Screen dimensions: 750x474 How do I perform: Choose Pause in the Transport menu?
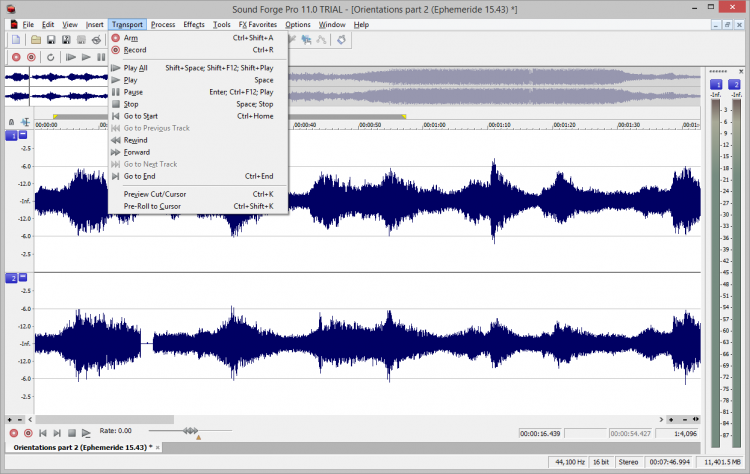coord(132,91)
